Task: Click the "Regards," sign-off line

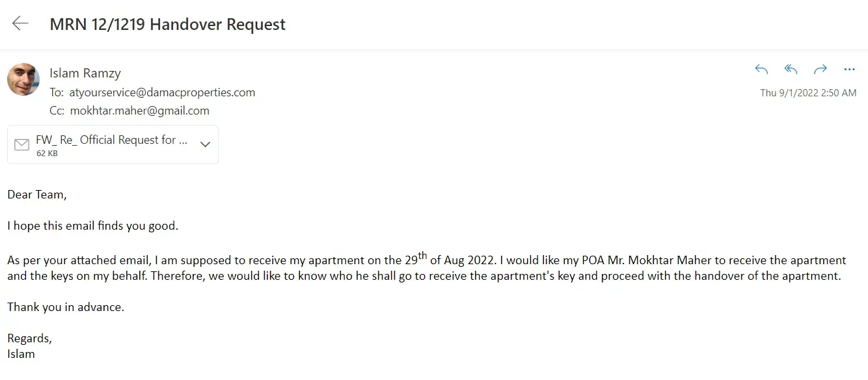Action: (x=29, y=338)
